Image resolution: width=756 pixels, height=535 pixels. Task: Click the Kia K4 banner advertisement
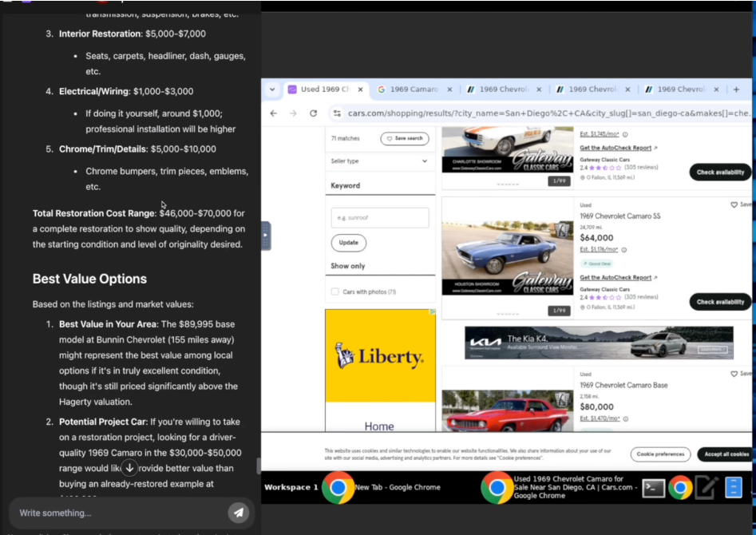[x=599, y=343]
